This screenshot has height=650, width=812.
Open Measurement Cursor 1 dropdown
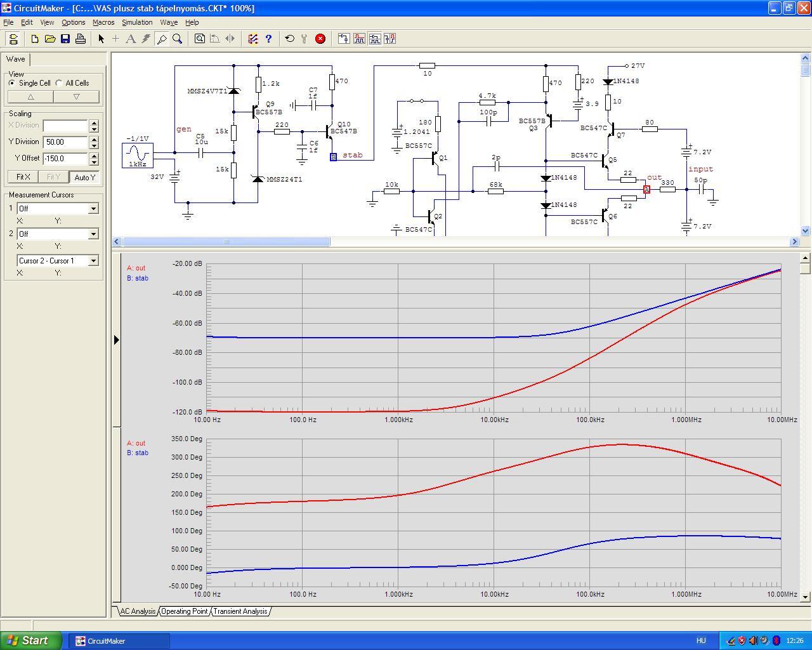93,209
